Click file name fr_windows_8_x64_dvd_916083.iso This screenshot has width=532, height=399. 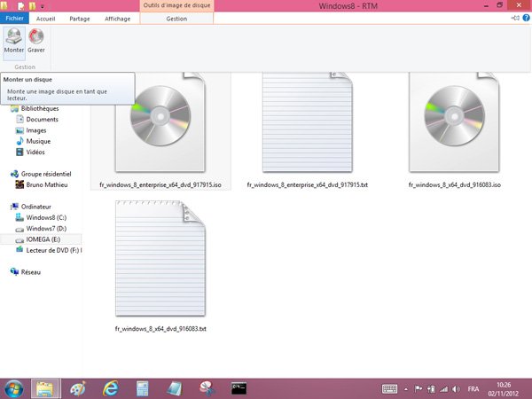[455, 185]
